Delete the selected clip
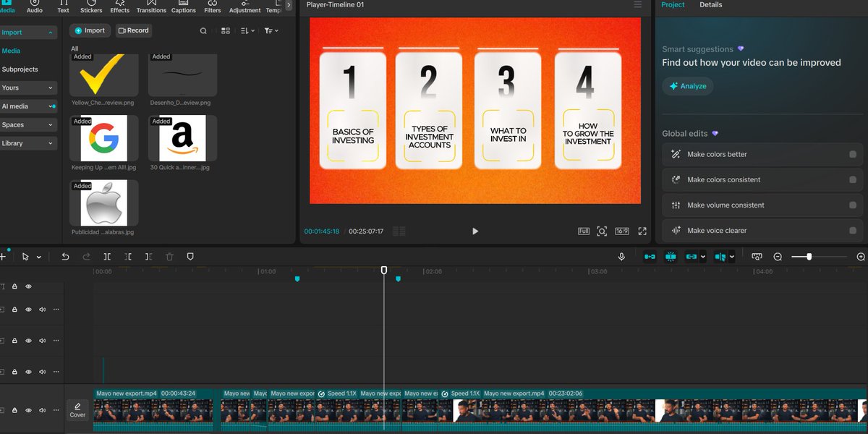 click(169, 257)
